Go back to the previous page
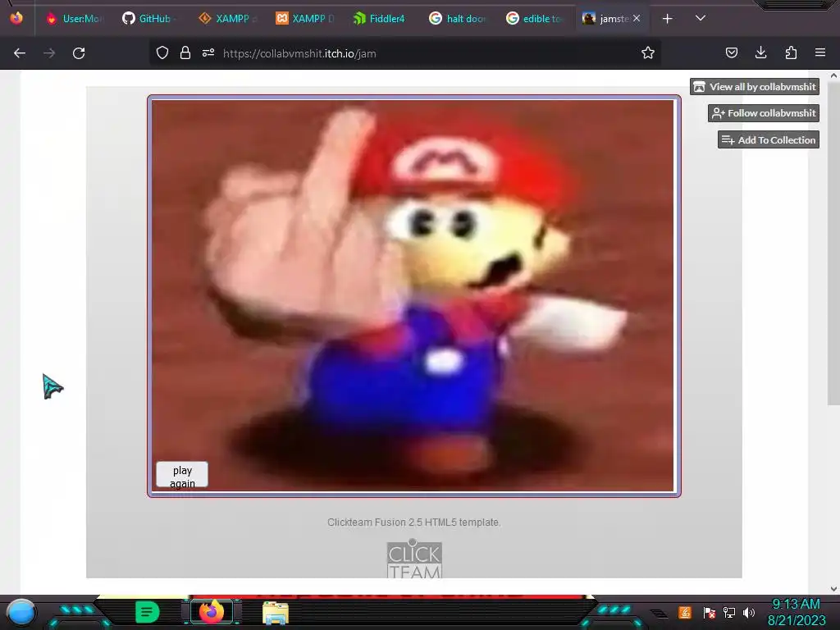The height and width of the screenshot is (630, 840). [x=20, y=53]
